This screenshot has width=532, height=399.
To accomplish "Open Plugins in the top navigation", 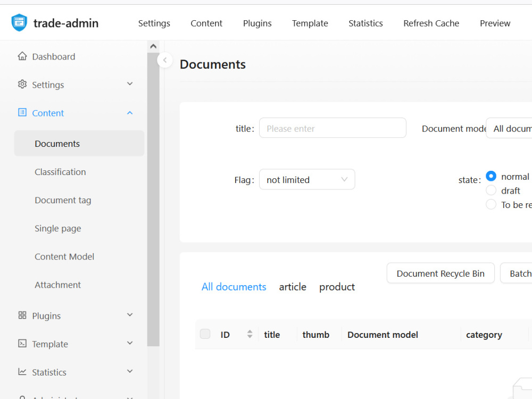I will (x=257, y=23).
